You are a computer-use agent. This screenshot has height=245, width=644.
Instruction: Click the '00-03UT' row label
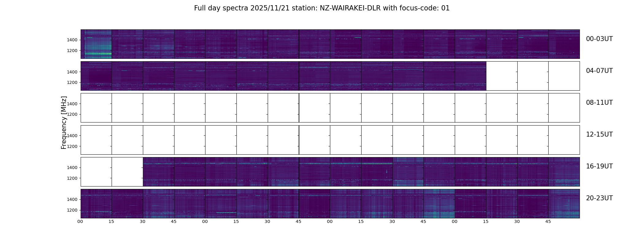[x=599, y=39]
